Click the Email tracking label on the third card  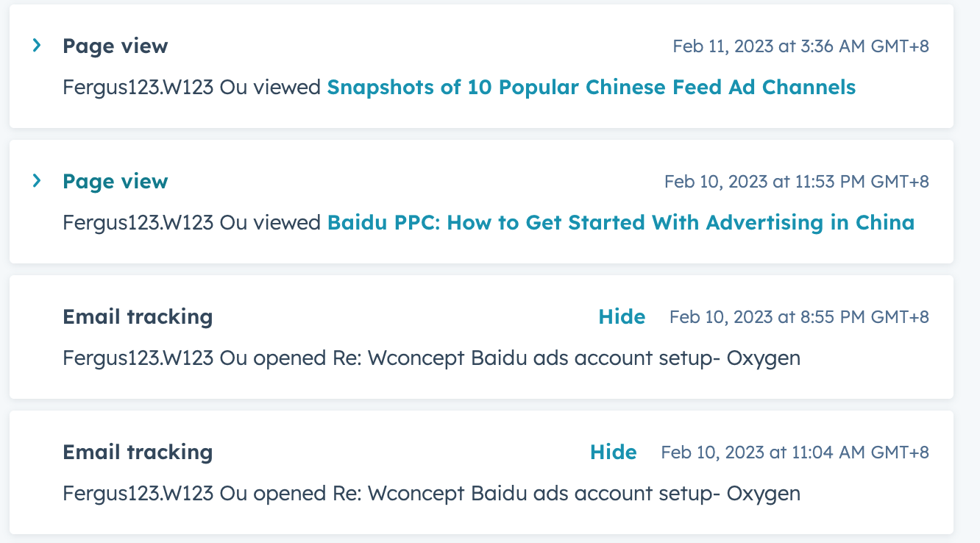point(138,316)
